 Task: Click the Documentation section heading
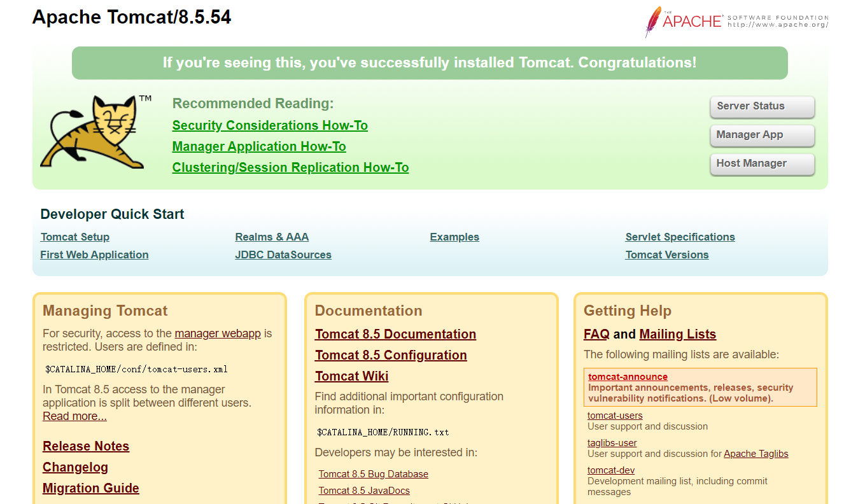click(x=369, y=311)
